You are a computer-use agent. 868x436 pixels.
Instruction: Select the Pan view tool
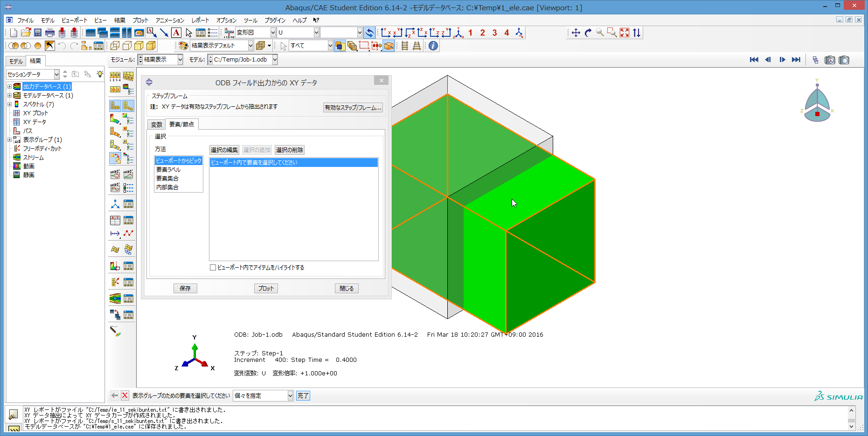[x=576, y=33]
